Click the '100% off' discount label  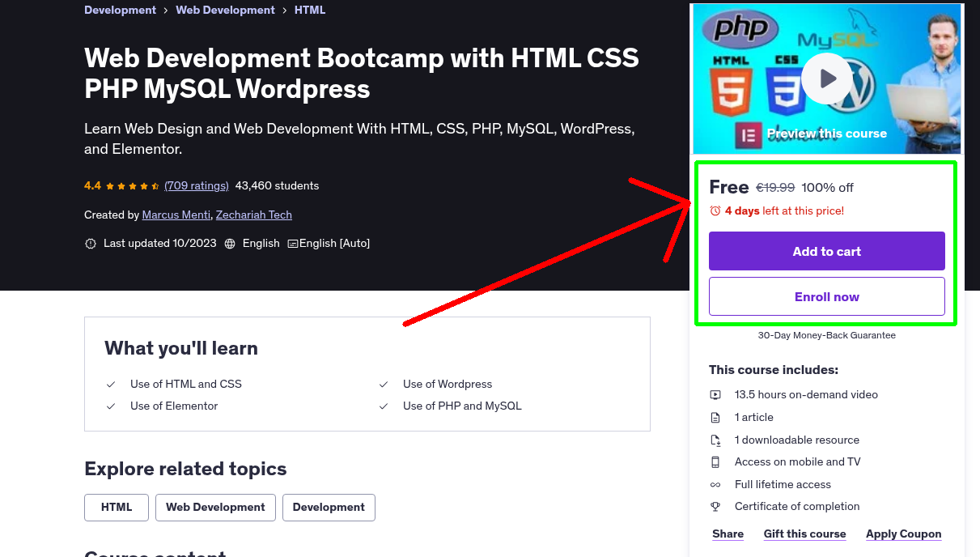tap(828, 188)
